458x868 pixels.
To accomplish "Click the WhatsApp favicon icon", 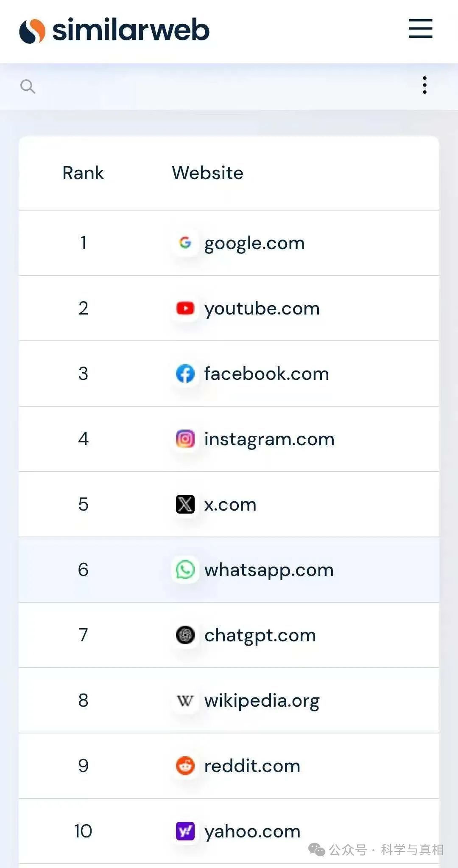I will pos(185,570).
